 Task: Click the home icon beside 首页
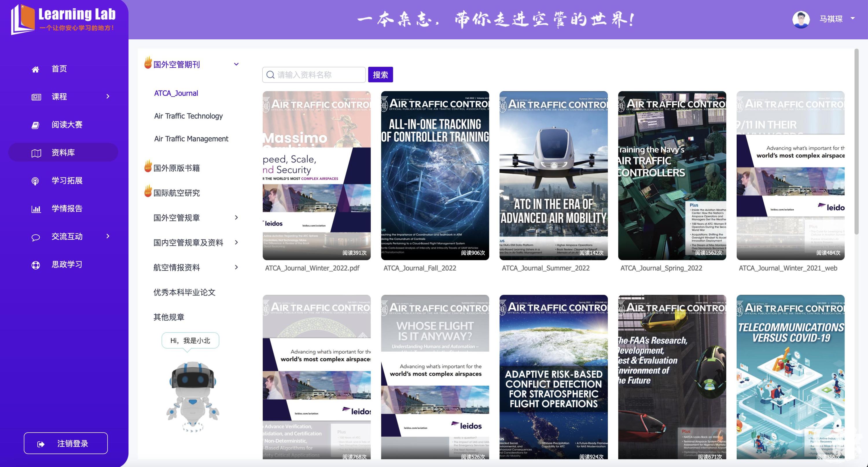(x=35, y=69)
